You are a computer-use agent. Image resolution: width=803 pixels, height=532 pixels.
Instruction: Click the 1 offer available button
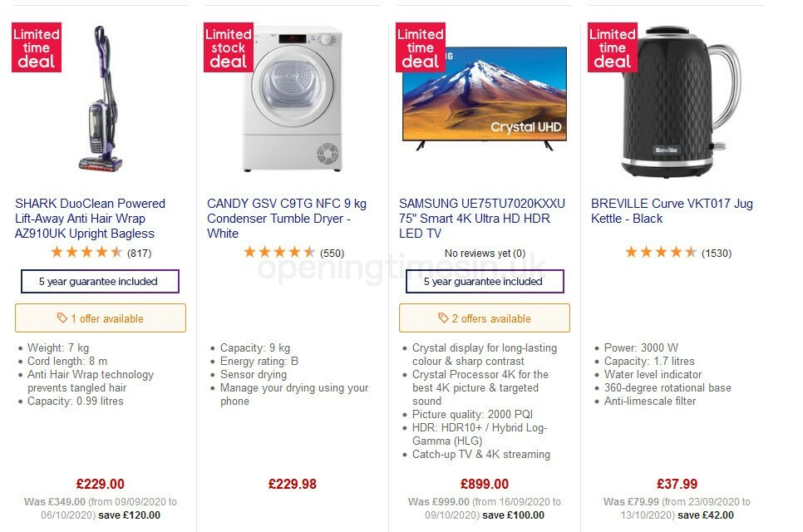[x=100, y=317]
